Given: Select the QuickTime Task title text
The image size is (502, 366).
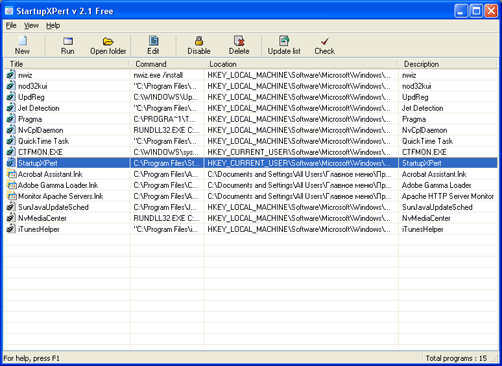Looking at the screenshot, I should point(43,141).
